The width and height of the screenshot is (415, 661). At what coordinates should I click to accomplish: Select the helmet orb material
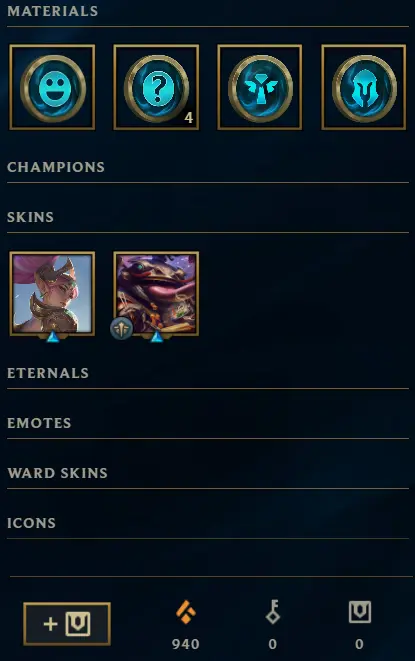click(364, 87)
